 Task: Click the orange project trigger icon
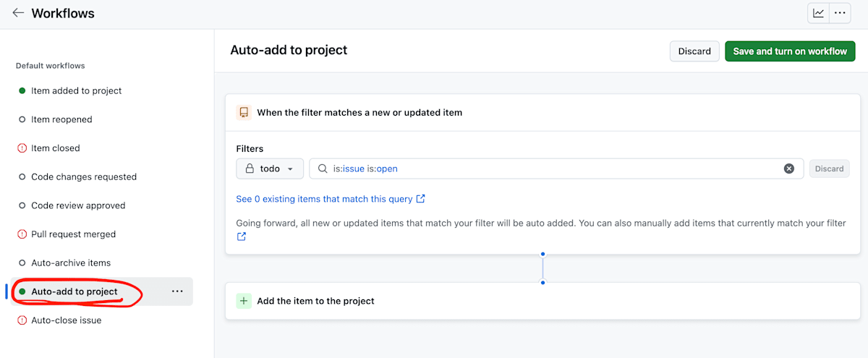(x=244, y=113)
